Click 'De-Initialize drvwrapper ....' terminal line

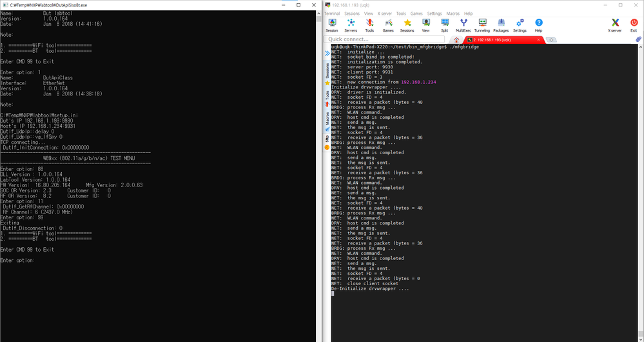tap(370, 288)
